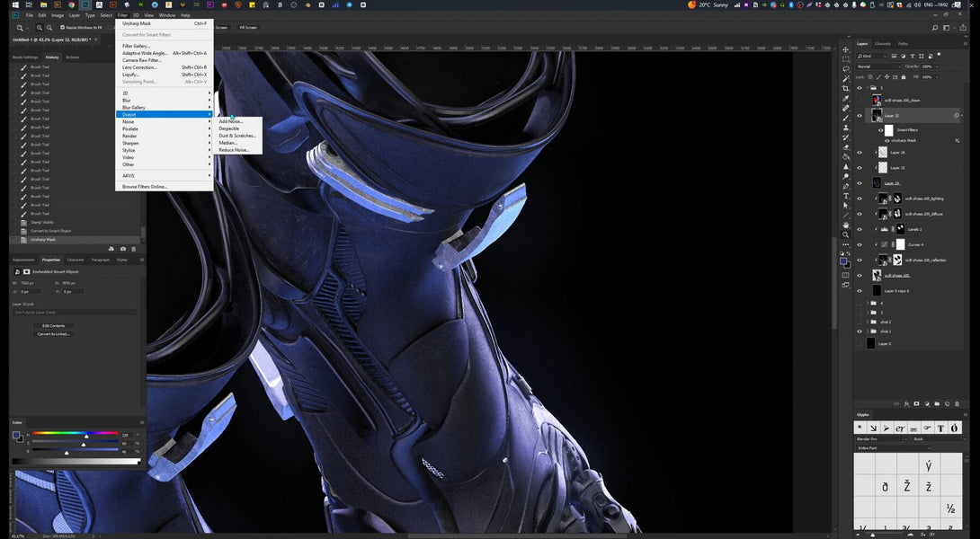Hide Layer 32 visibility eye
The image size is (980, 539).
click(x=860, y=116)
